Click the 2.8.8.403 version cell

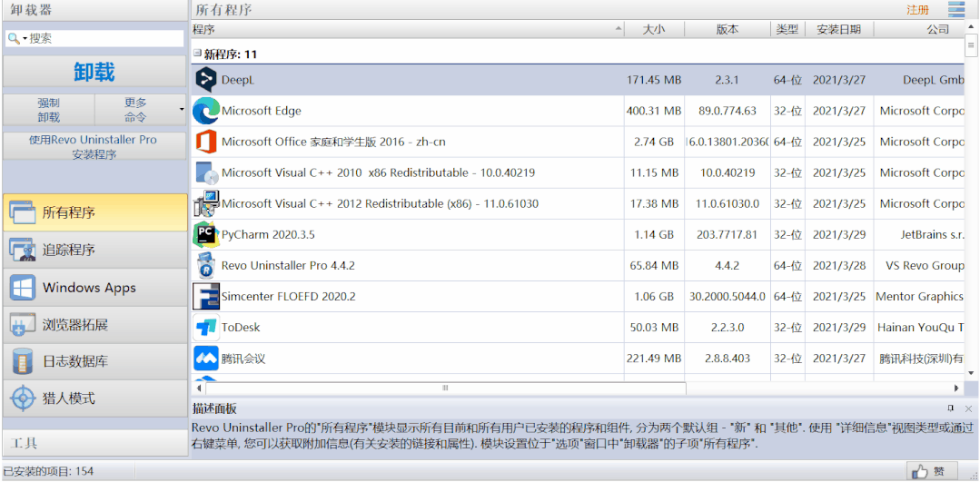728,359
